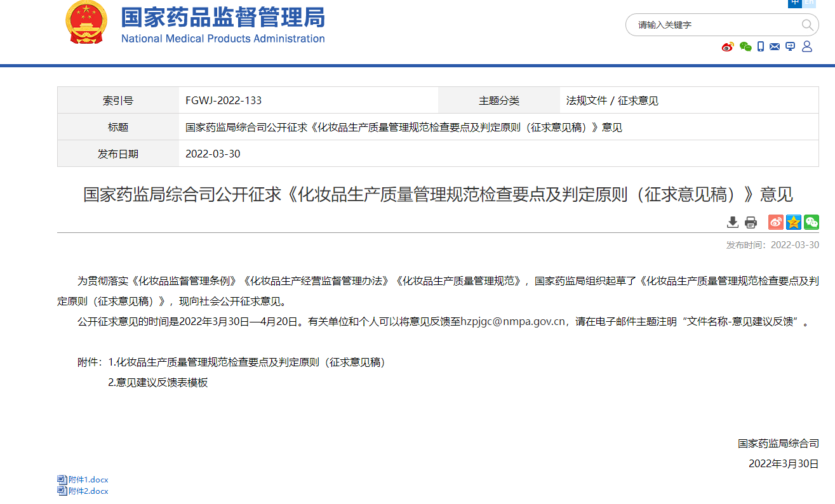Click the 索引号 table label

tap(118, 101)
